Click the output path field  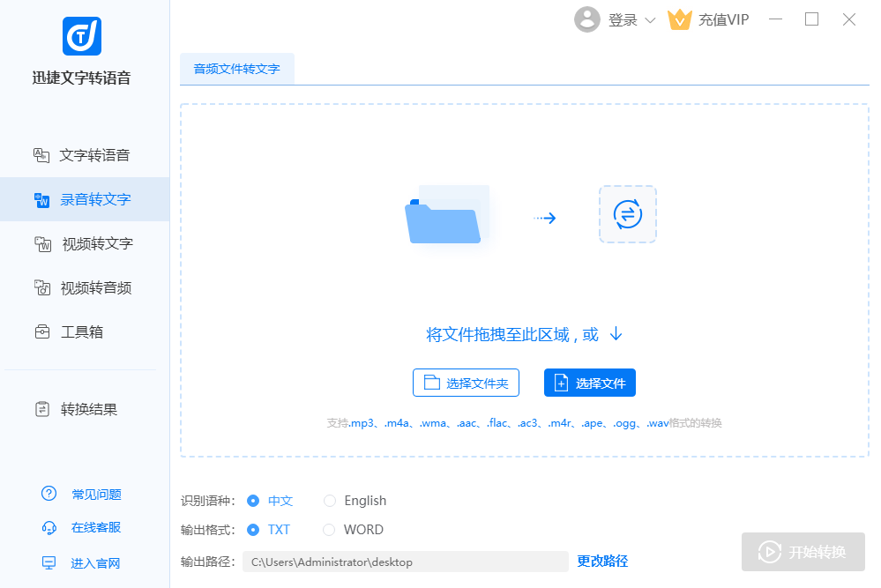coord(405,562)
